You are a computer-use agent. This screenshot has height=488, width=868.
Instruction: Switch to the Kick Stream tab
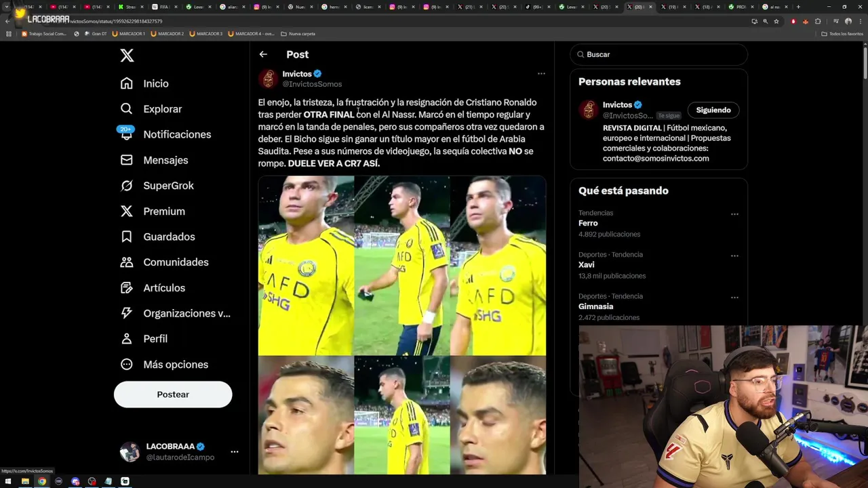pyautogui.click(x=132, y=7)
